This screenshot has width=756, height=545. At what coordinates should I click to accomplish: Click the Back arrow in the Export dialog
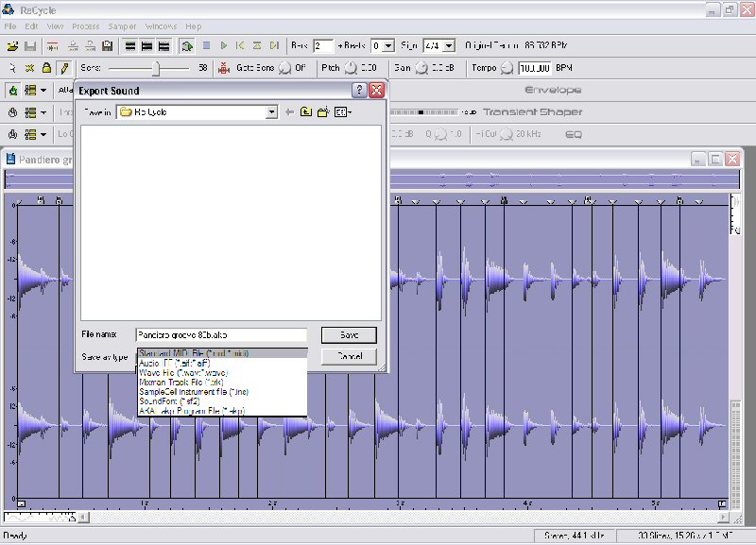290,112
